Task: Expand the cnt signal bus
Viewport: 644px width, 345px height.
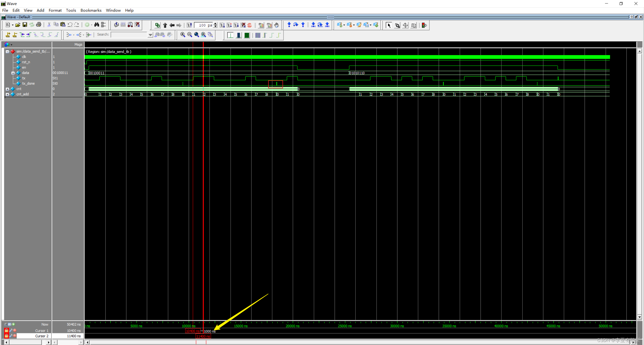Action: point(7,89)
